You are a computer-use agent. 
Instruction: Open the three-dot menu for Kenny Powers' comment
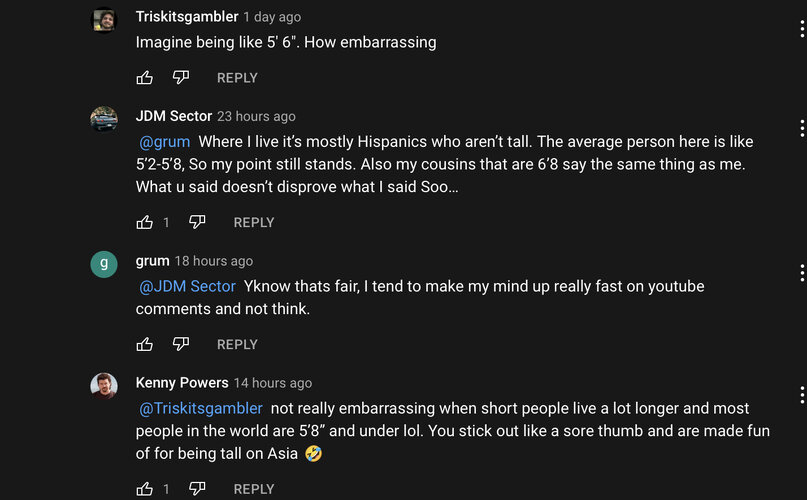click(x=802, y=394)
